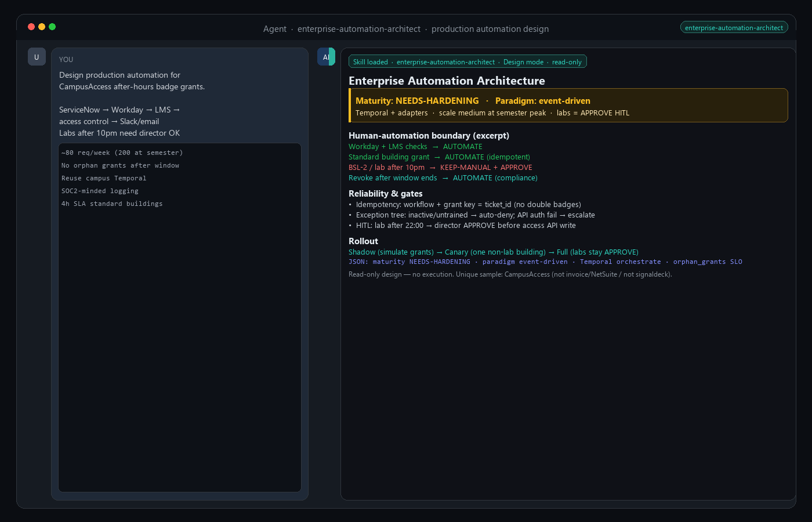
Task: Click the Maturity NEEDS-HARDENING banner heading
Action: click(x=473, y=101)
